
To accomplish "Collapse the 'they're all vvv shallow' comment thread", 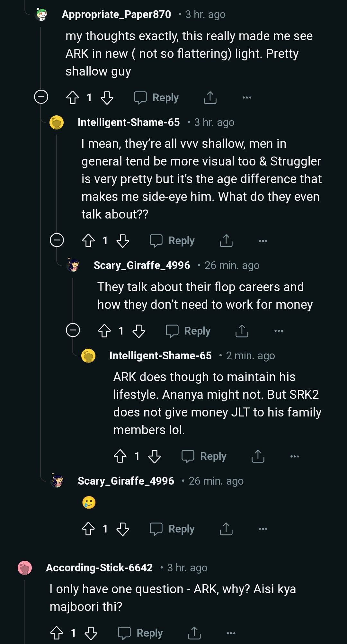I will (x=57, y=240).
